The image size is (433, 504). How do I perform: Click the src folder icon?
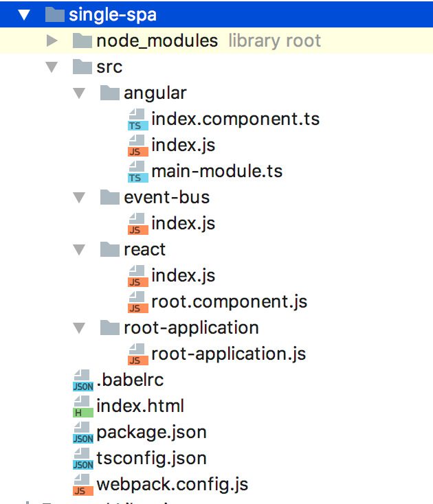click(x=82, y=67)
